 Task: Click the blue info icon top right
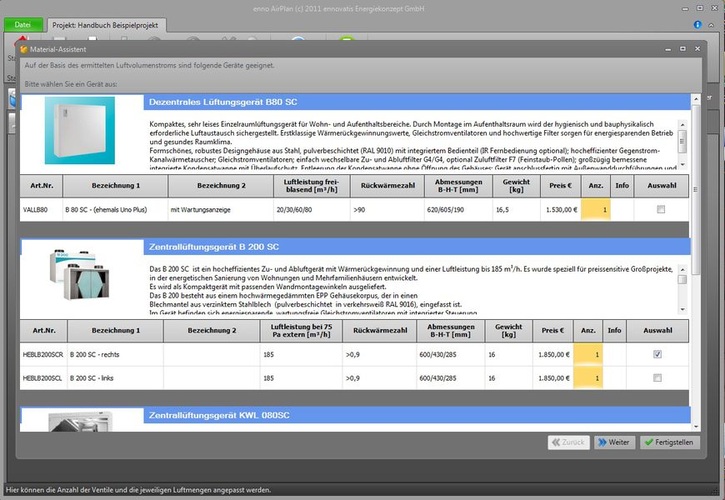click(x=697, y=25)
